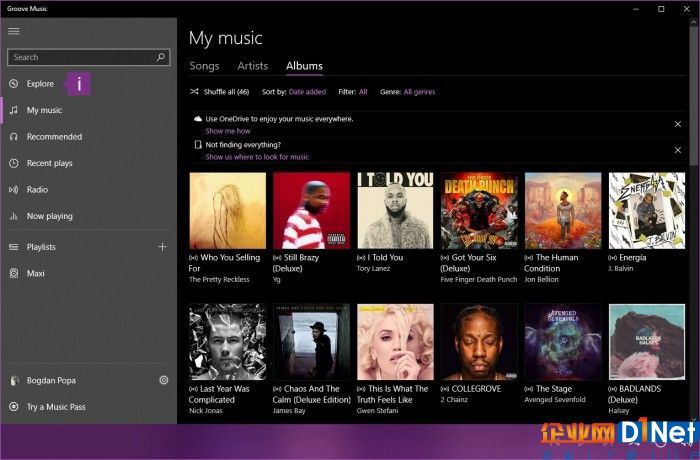Add a new playlist with plus icon
700x460 pixels.
(162, 247)
